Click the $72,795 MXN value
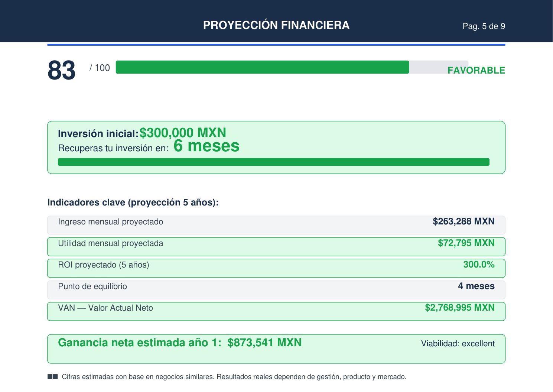This screenshot has width=553, height=392. point(466,243)
